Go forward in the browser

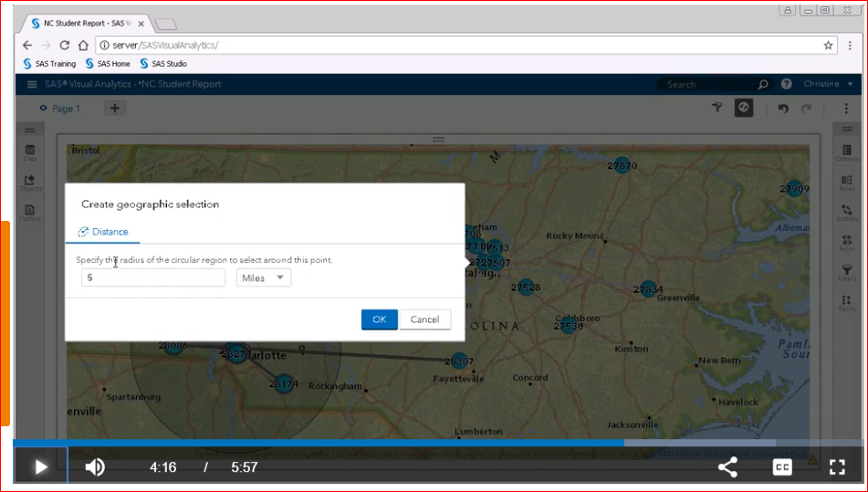(x=46, y=46)
